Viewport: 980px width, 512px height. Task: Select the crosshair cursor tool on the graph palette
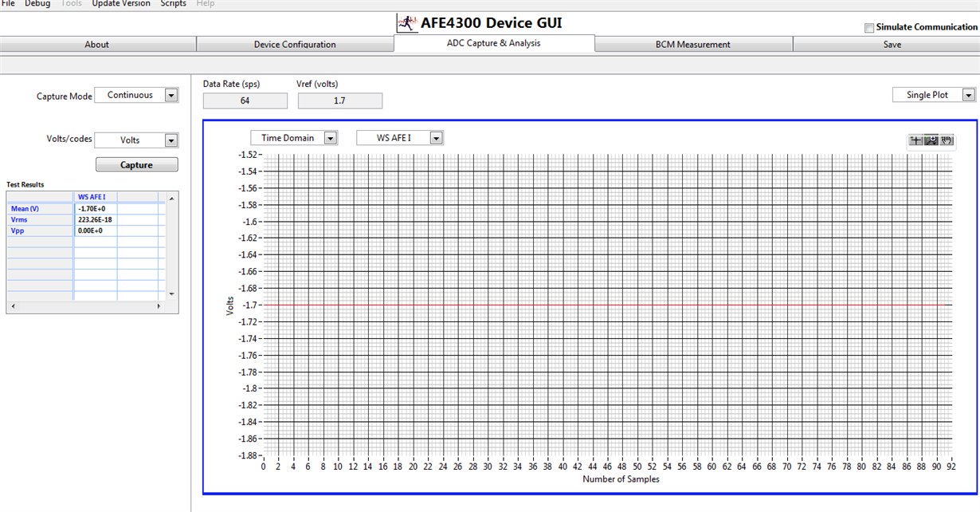click(916, 140)
